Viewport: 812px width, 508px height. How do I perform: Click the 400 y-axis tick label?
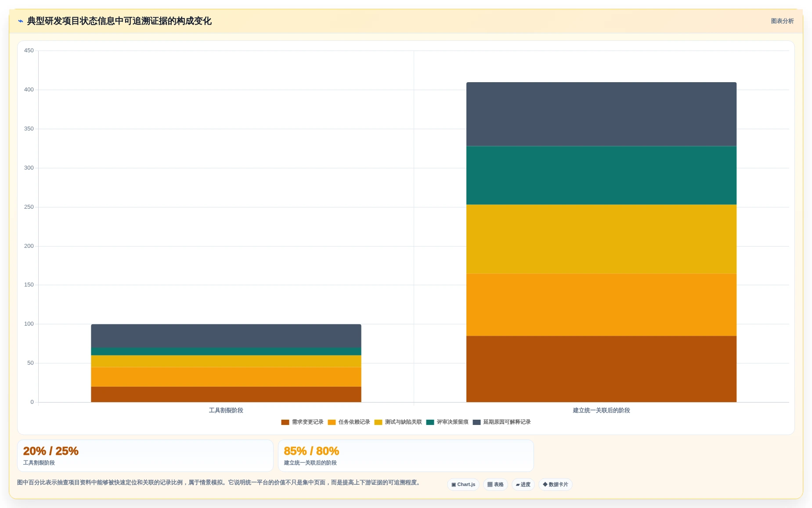point(29,90)
